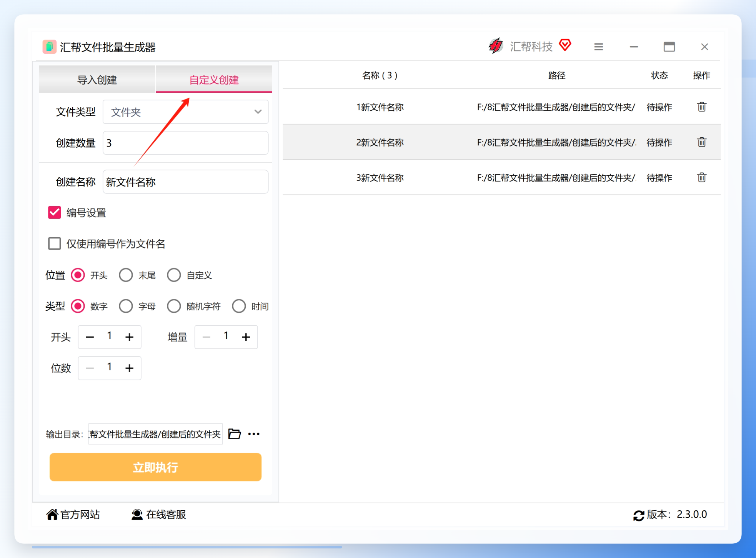Delete the 1新文件名称 row with trash icon
This screenshot has height=558, width=756.
click(x=701, y=107)
